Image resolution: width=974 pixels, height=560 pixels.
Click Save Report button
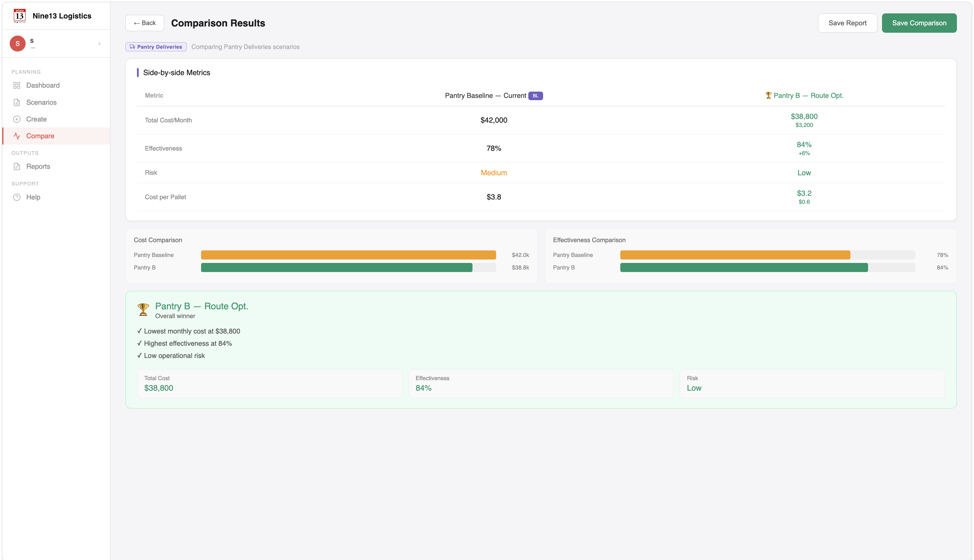pyautogui.click(x=847, y=23)
